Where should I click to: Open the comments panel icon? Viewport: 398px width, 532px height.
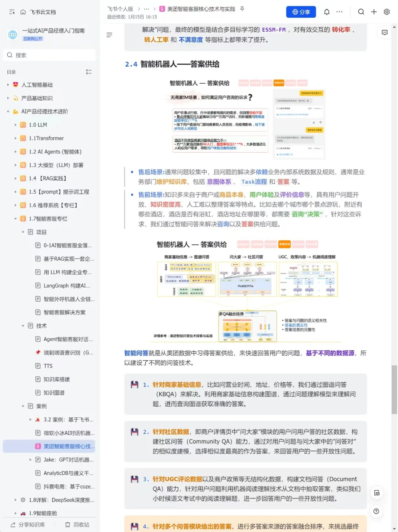click(384, 32)
